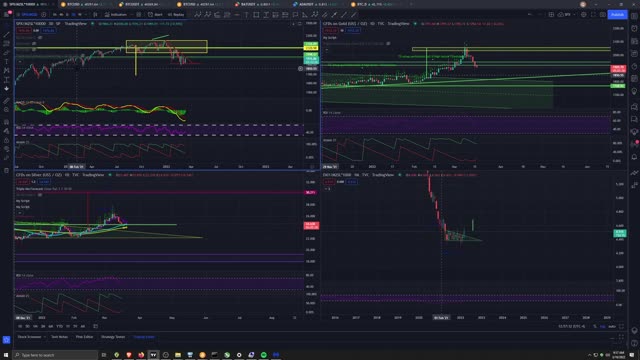The height and width of the screenshot is (360, 640).
Task: Toggle auto scale on bottom right
Action: click(612, 326)
